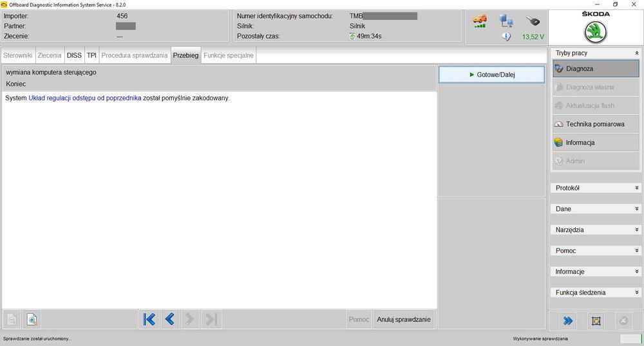Open the Funkcje specjalne tab
Screen dimensions: 644x346
click(x=229, y=55)
